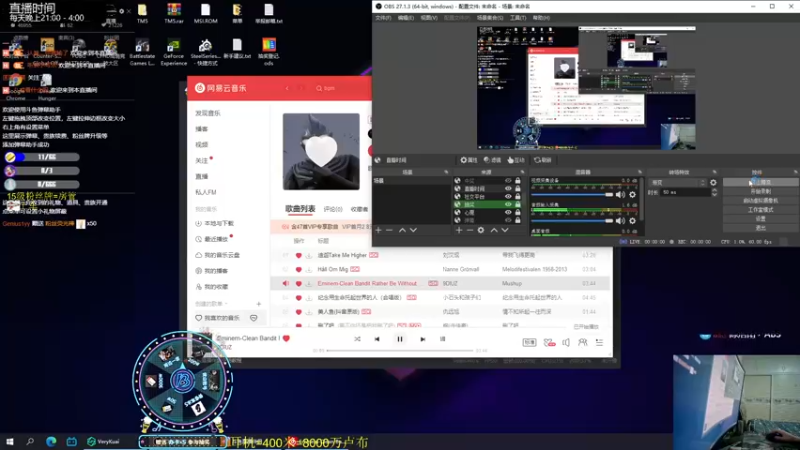This screenshot has width=800, height=450.
Task: Click heartbeat mode icon beside 我喜欢的音乐
Action: (x=254, y=318)
